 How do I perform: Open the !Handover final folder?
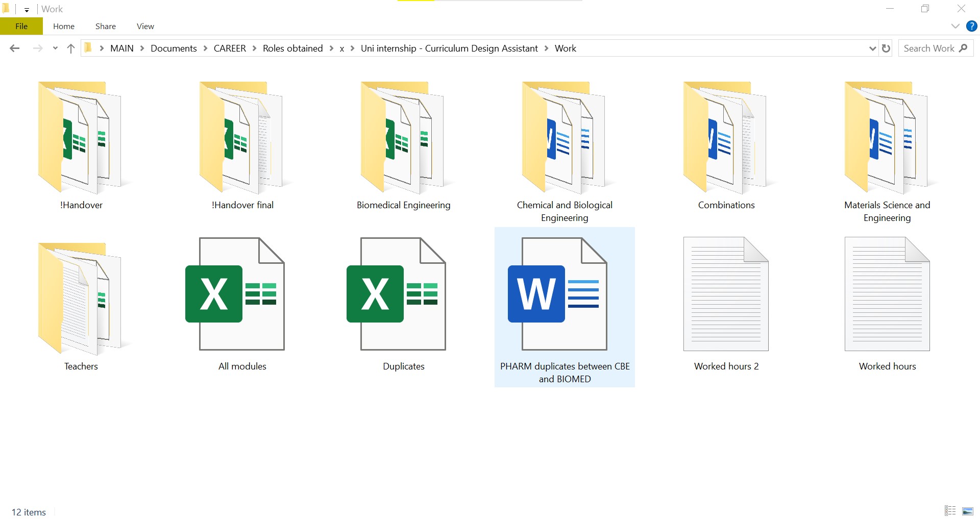(242, 138)
